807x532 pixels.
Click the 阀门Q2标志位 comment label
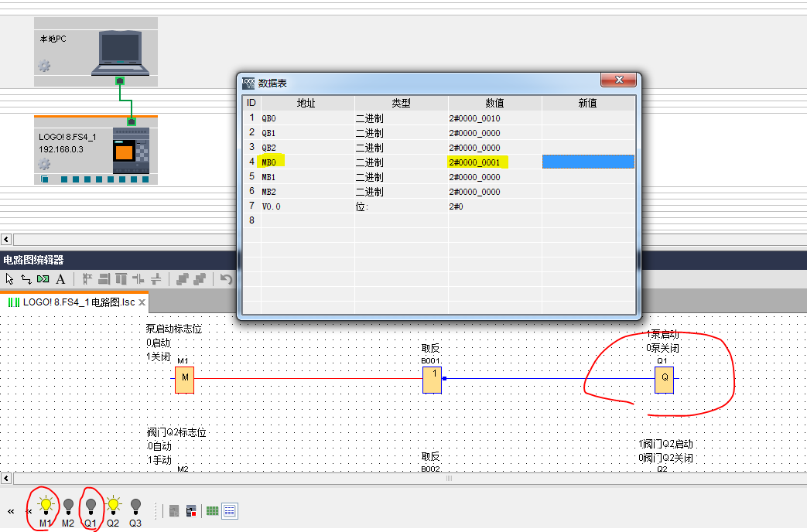point(176,432)
